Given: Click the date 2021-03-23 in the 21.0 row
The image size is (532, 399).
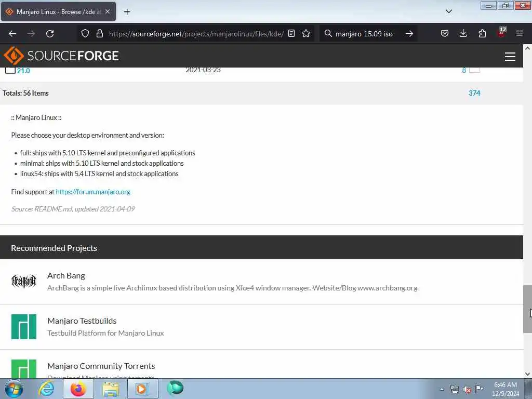Looking at the screenshot, I should pos(203,70).
